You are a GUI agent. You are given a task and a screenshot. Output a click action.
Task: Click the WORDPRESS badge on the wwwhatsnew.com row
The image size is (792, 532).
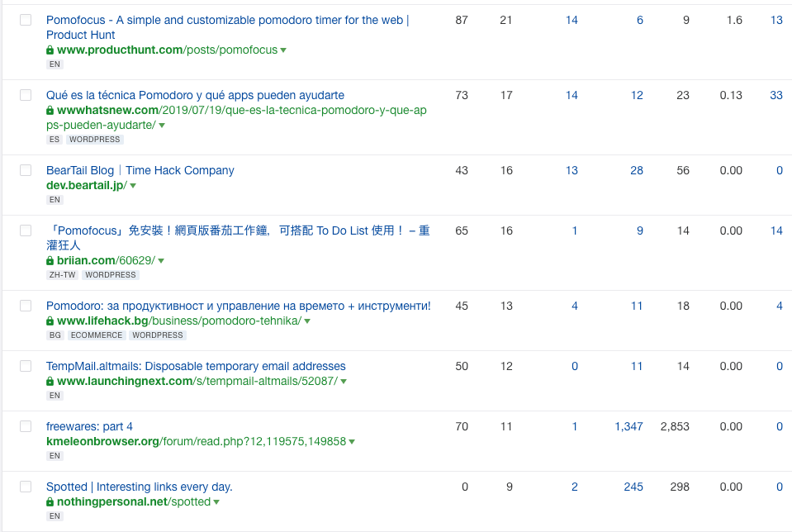point(94,139)
